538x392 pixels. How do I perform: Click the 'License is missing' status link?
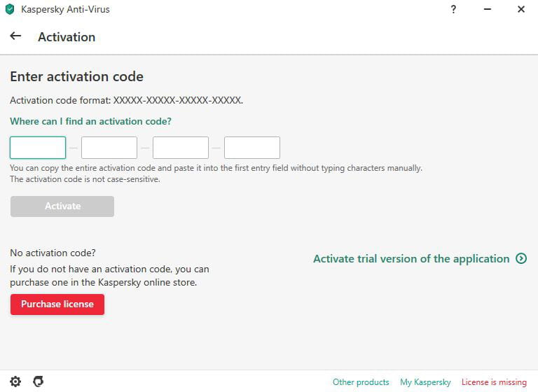[494, 382]
